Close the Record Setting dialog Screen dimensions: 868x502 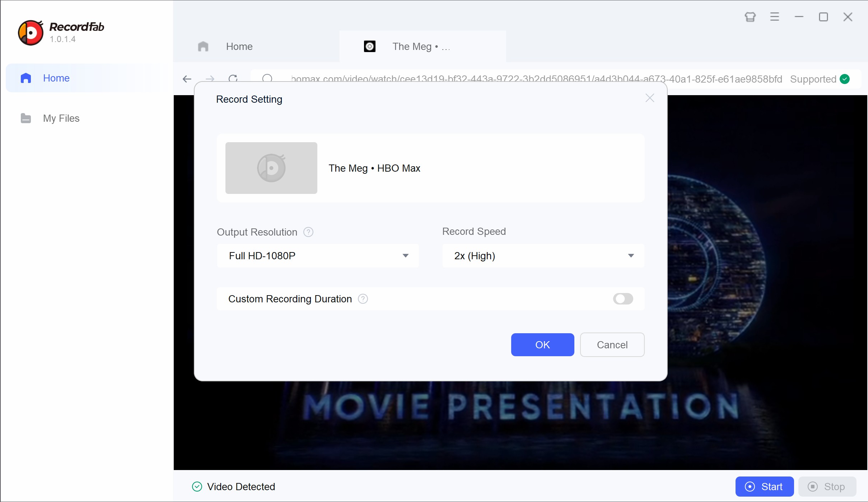[650, 98]
